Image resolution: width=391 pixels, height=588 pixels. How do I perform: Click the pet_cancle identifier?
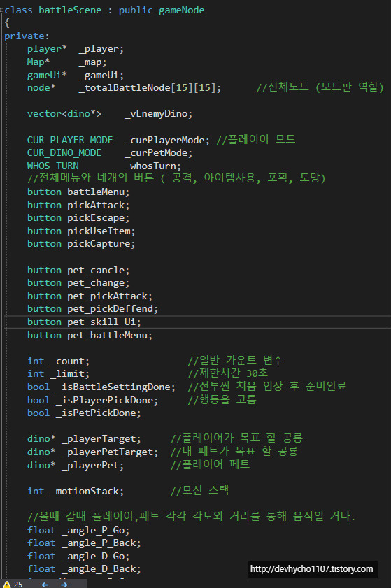(x=99, y=271)
